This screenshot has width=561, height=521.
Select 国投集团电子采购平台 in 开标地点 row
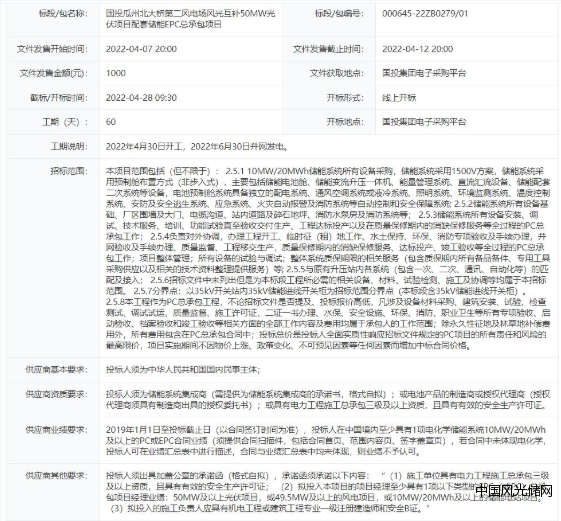(x=424, y=122)
